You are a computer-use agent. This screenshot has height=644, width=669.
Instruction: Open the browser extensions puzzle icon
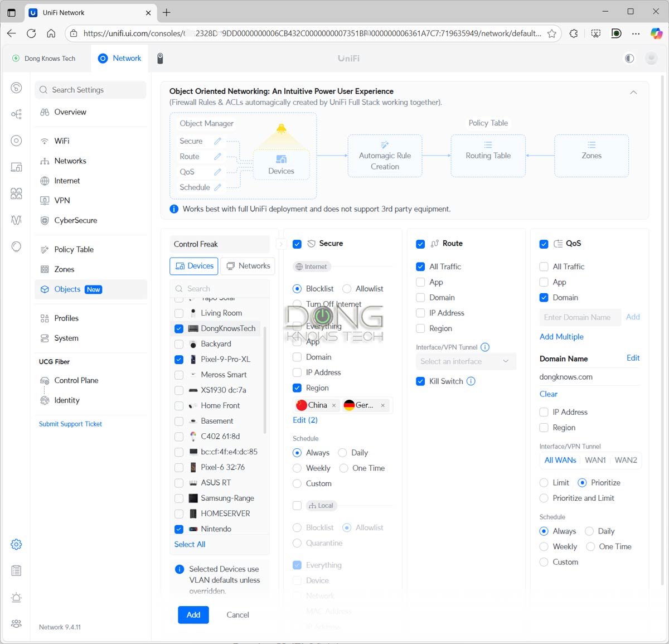(x=574, y=33)
